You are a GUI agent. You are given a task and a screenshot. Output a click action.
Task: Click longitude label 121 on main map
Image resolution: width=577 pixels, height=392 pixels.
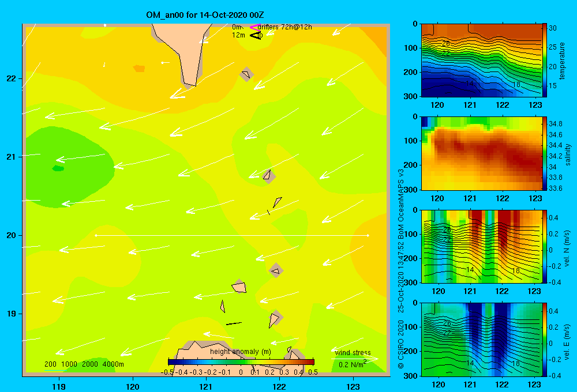click(x=206, y=387)
